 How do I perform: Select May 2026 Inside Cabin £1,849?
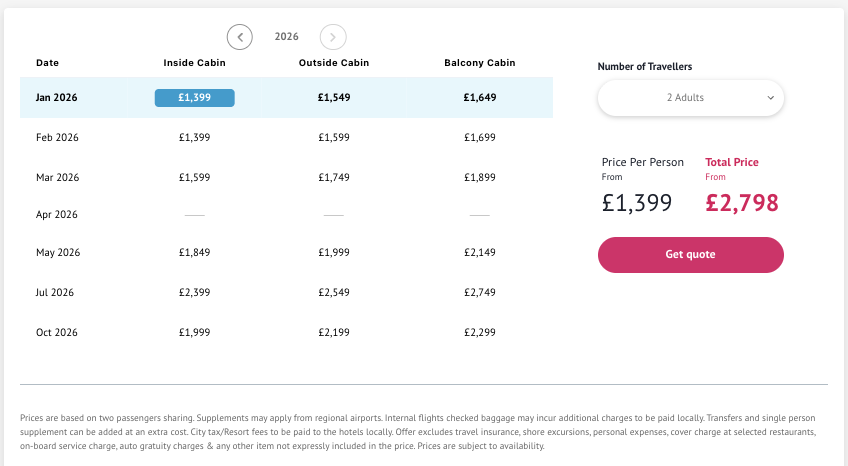click(194, 253)
